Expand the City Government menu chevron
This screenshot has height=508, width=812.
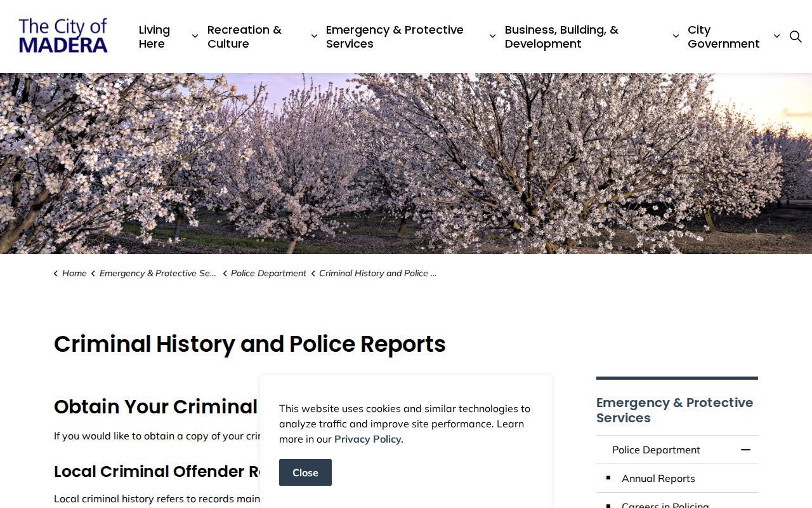[776, 36]
